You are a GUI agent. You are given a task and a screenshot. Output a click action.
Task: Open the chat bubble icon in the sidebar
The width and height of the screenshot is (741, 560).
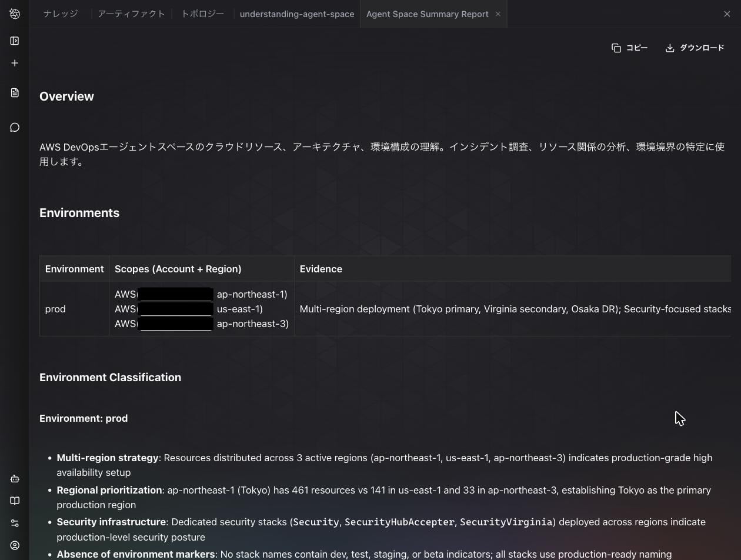[15, 127]
